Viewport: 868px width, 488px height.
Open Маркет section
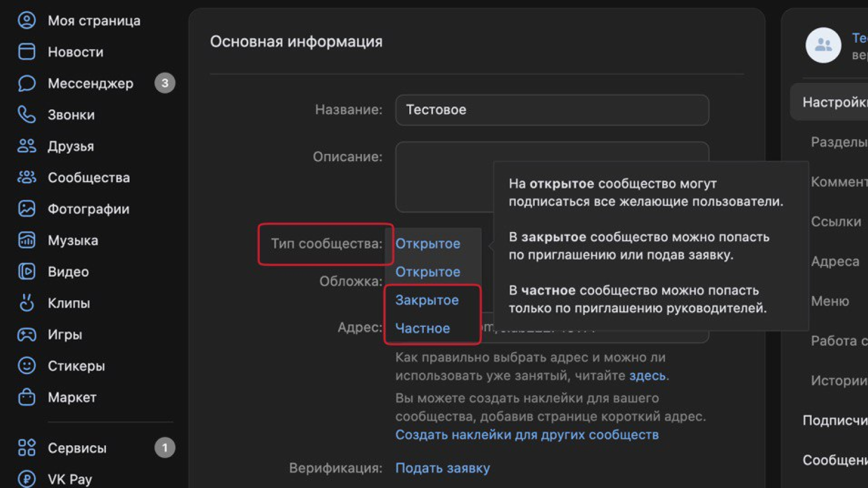[72, 397]
